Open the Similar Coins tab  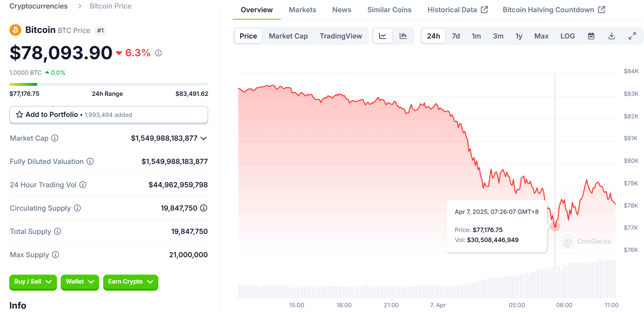tap(389, 10)
